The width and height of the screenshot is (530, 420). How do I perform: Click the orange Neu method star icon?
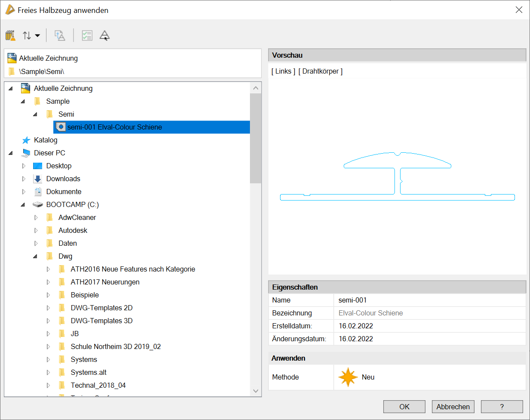pos(348,377)
